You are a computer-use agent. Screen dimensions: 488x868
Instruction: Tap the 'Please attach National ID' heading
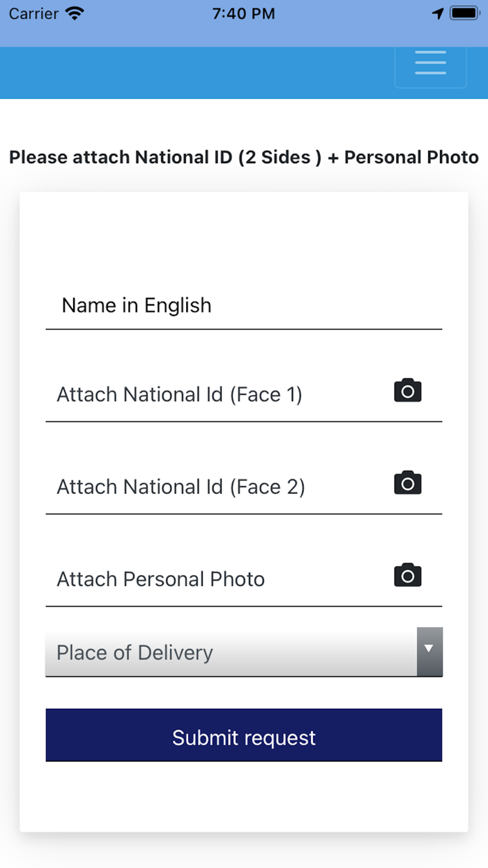coord(244,157)
